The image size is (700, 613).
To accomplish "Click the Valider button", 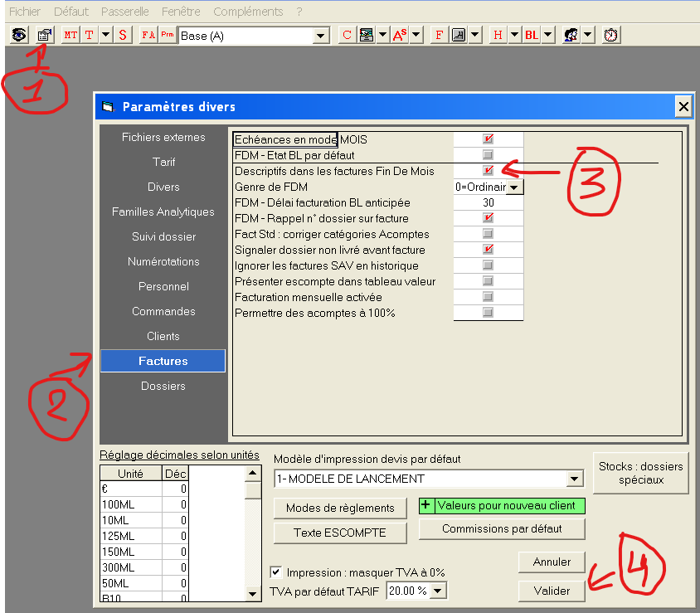I will tap(551, 591).
